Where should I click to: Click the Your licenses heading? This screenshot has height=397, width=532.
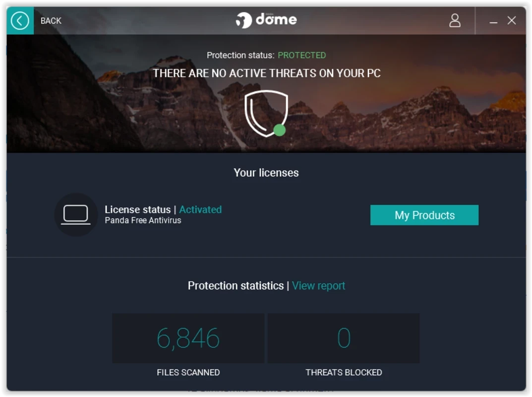(266, 173)
